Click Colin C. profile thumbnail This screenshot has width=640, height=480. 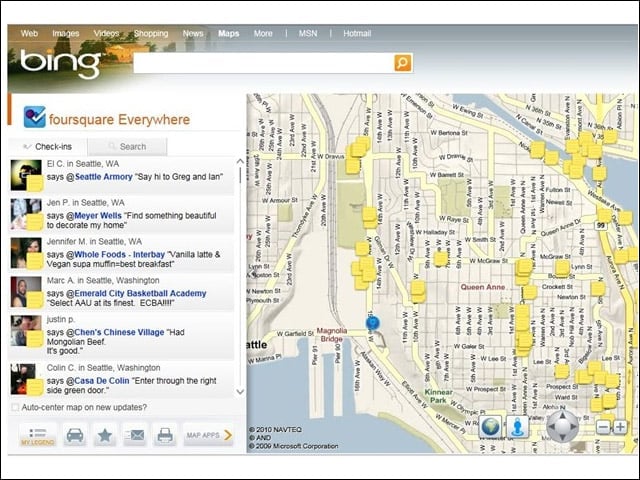pyautogui.click(x=26, y=379)
